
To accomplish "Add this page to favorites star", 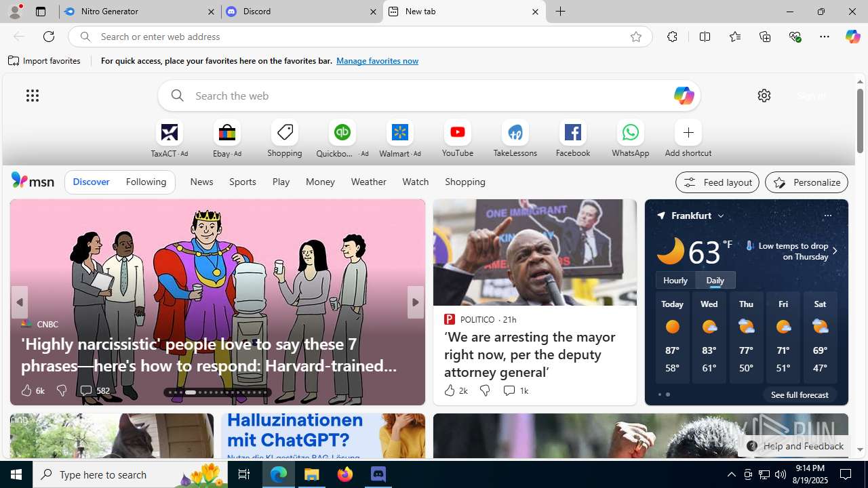I will pos(635,37).
